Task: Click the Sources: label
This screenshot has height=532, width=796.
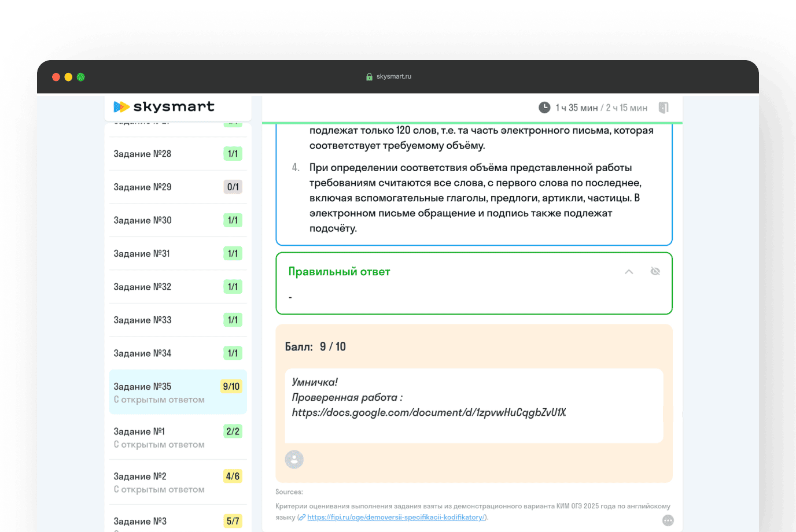Action: point(289,492)
